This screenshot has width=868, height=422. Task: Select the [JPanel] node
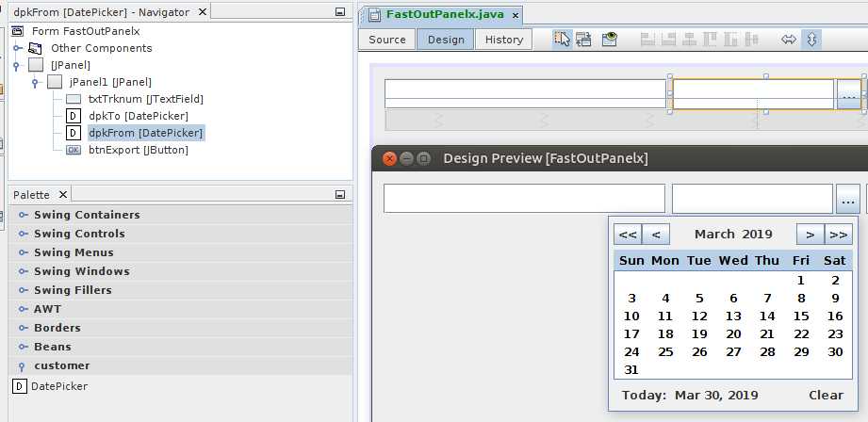(x=71, y=65)
